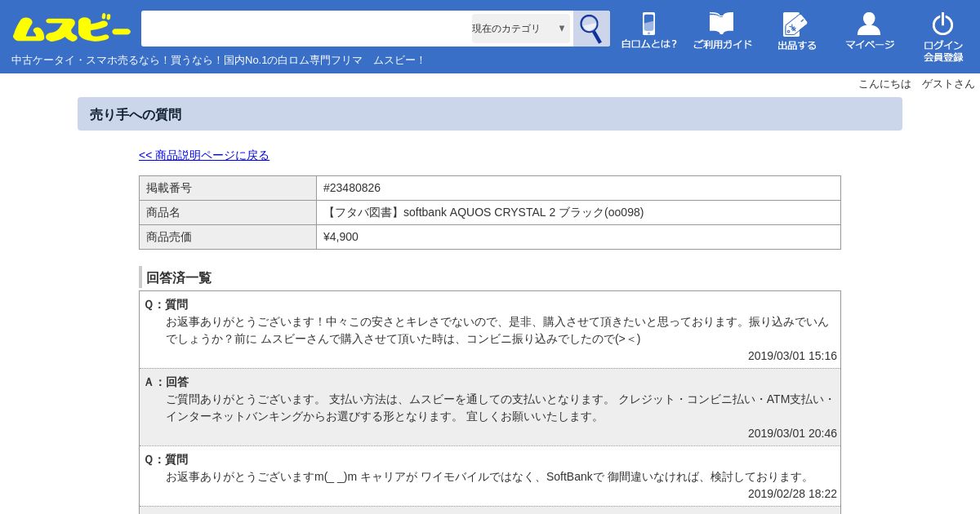The image size is (980, 514).
Task: Click 商品名 table label
Action: 228,212
